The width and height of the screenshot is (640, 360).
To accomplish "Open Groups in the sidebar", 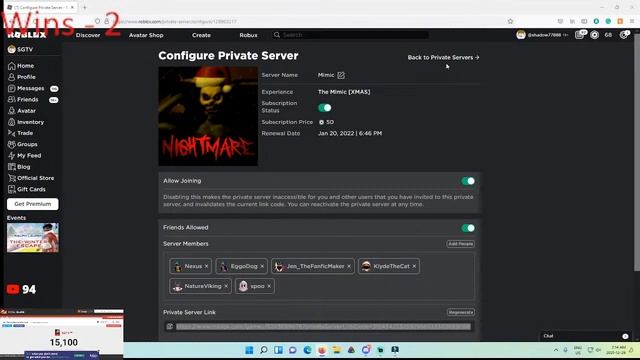I will point(22,144).
